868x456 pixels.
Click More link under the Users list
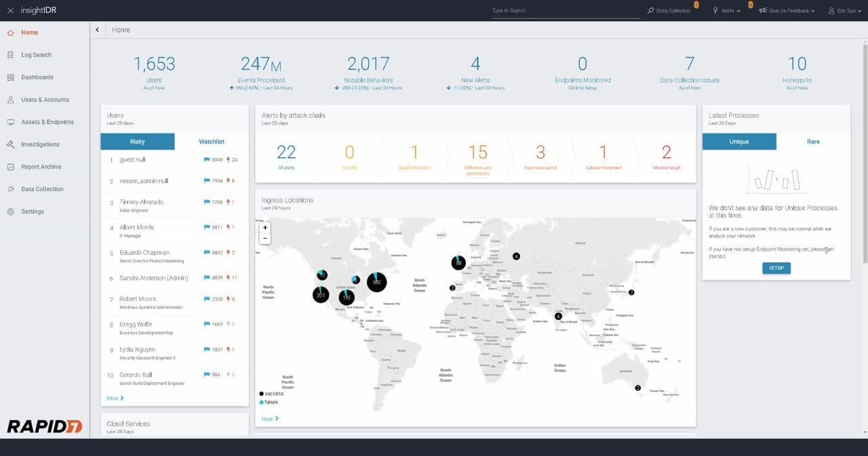[115, 398]
